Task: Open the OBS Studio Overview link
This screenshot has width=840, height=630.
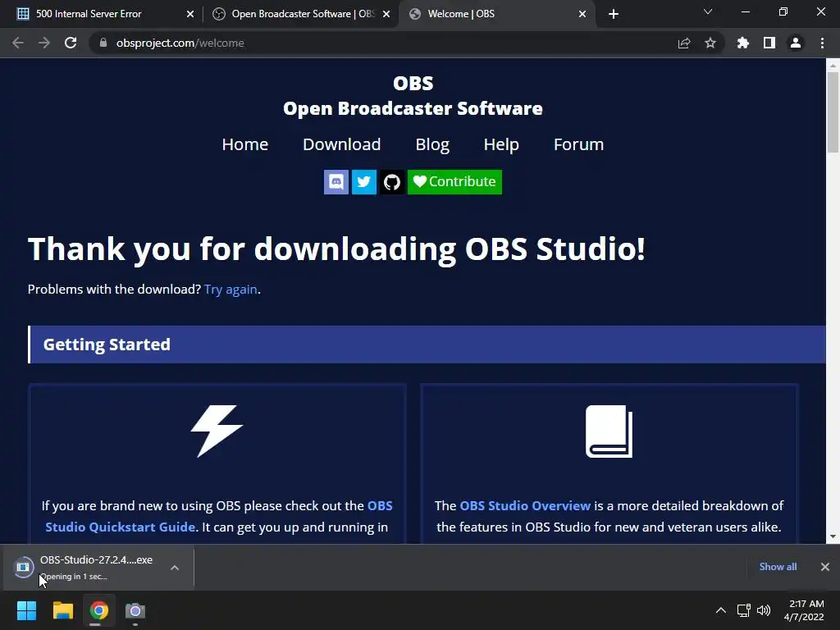Action: pyautogui.click(x=525, y=505)
